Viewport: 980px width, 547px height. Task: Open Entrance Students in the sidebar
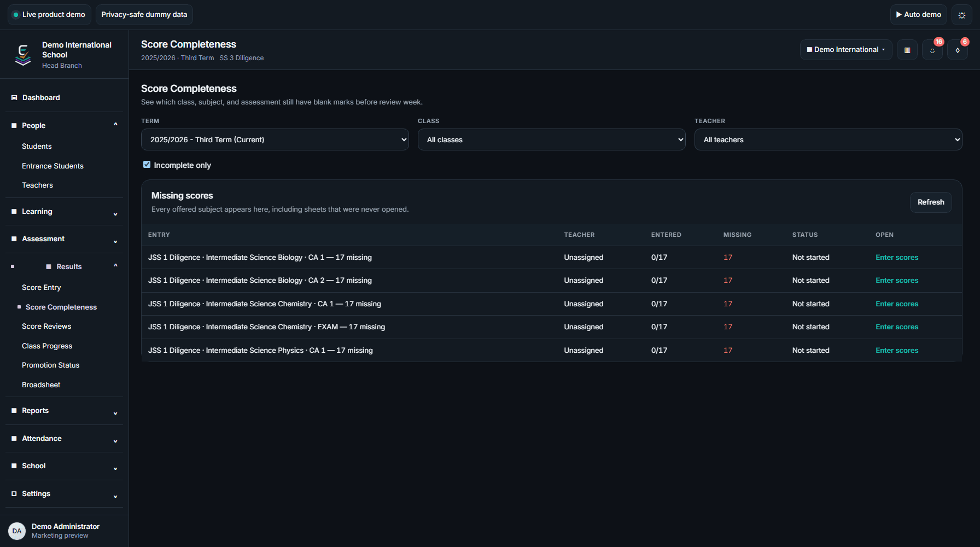[x=52, y=166]
